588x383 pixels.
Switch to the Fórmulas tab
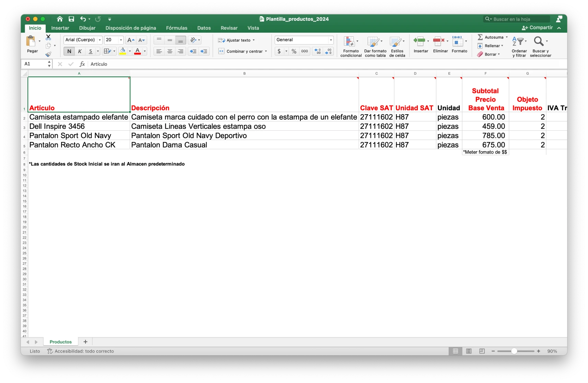(x=177, y=28)
